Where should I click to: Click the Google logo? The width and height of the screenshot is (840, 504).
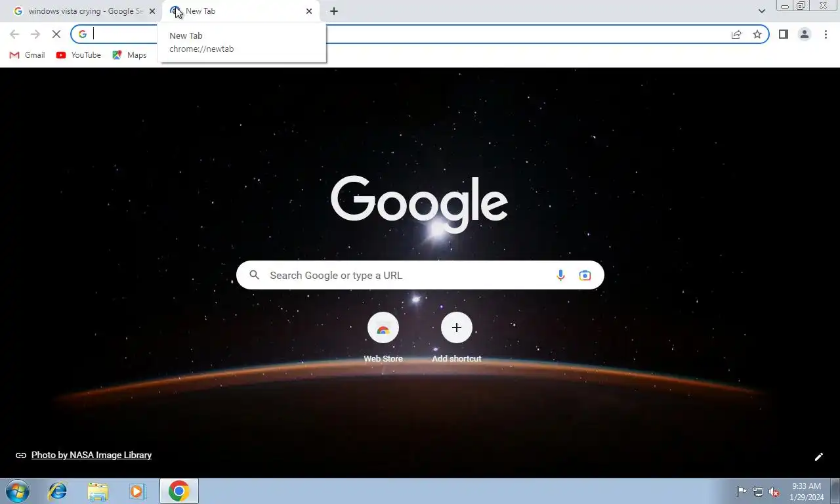pos(419,203)
